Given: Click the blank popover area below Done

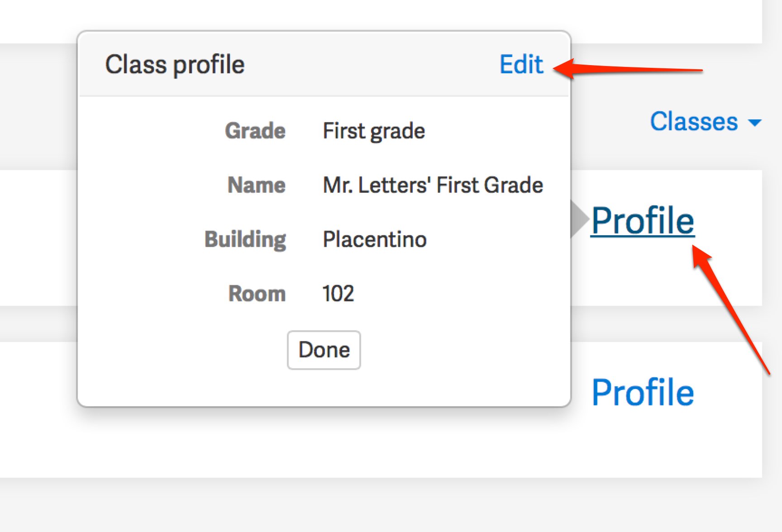Looking at the screenshot, I should [324, 388].
